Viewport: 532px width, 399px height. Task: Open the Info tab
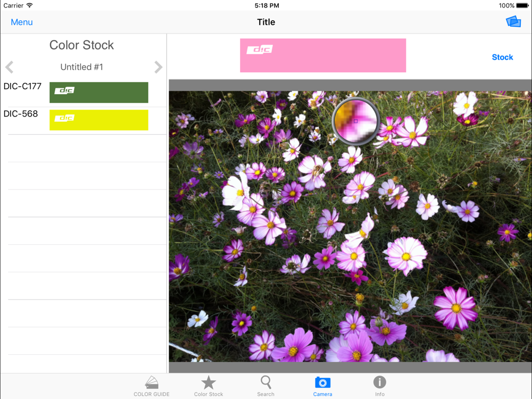380,386
